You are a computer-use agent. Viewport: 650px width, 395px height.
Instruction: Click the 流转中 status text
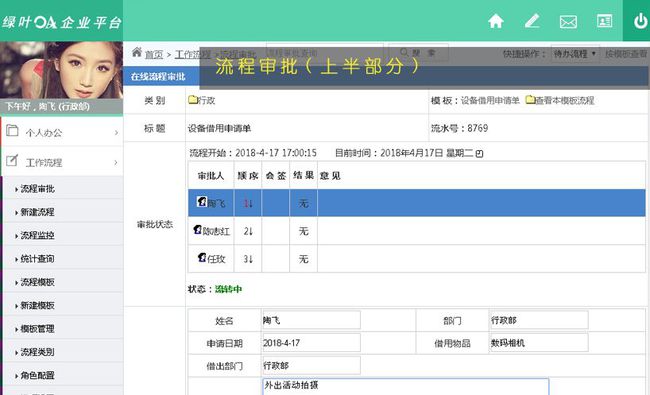(x=228, y=289)
